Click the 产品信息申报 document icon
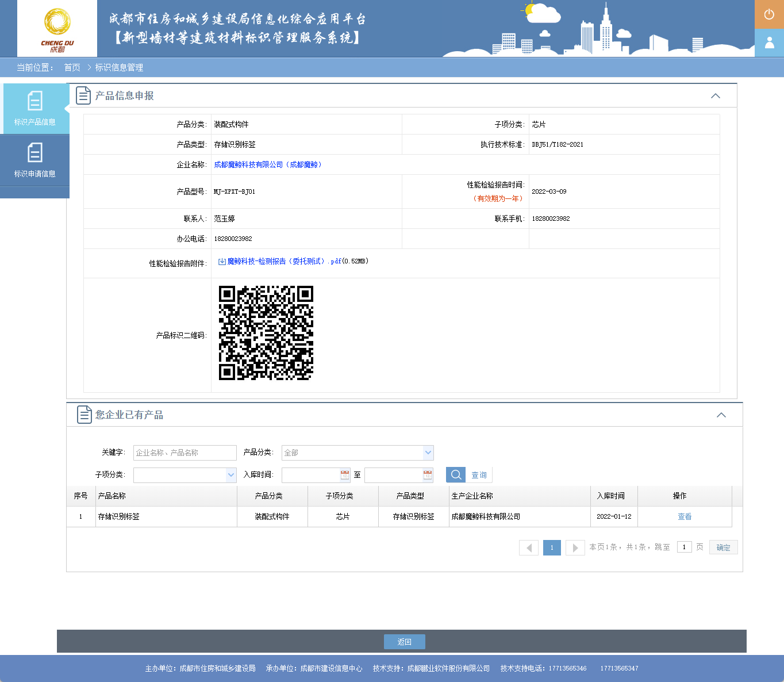784x682 pixels. (83, 95)
